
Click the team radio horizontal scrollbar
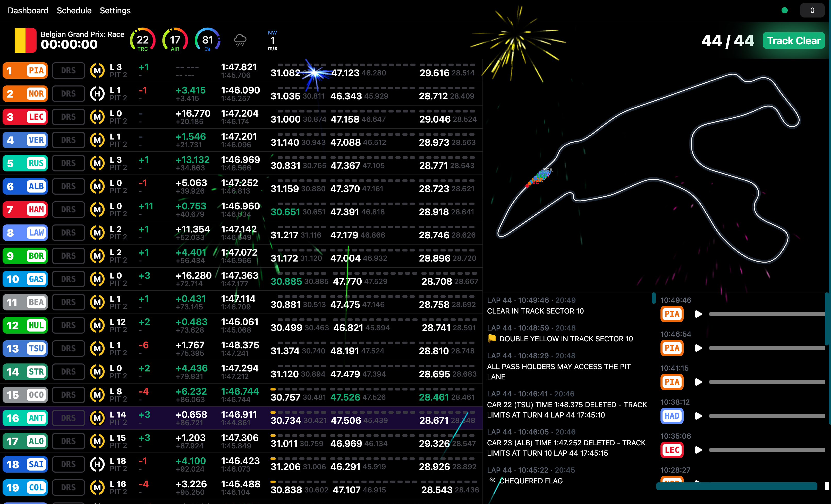(737, 486)
